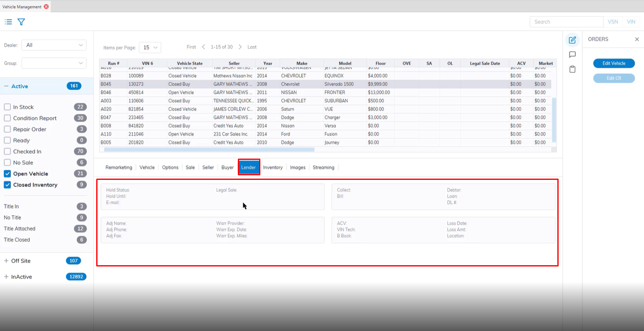The width and height of the screenshot is (644, 331).
Task: Click the clipboard icon in right sidebar
Action: click(x=572, y=69)
